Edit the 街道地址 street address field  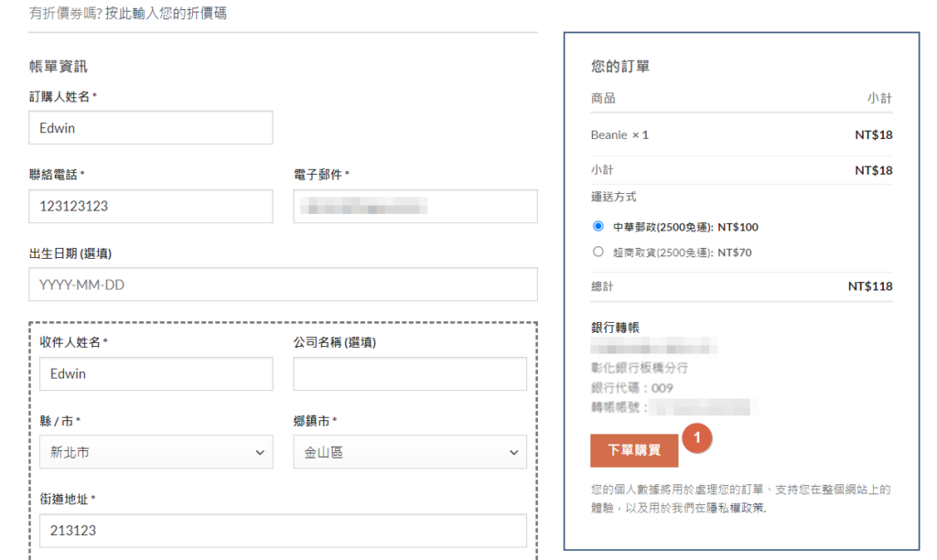click(283, 531)
